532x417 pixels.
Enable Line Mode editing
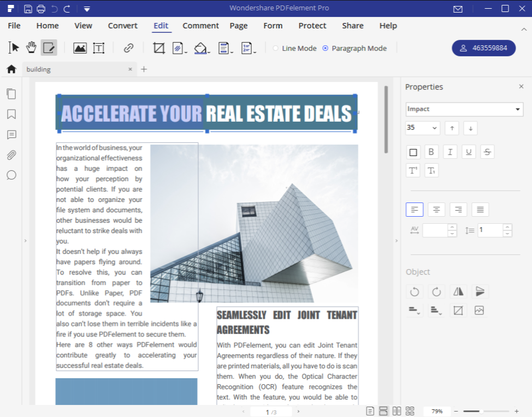pyautogui.click(x=276, y=48)
